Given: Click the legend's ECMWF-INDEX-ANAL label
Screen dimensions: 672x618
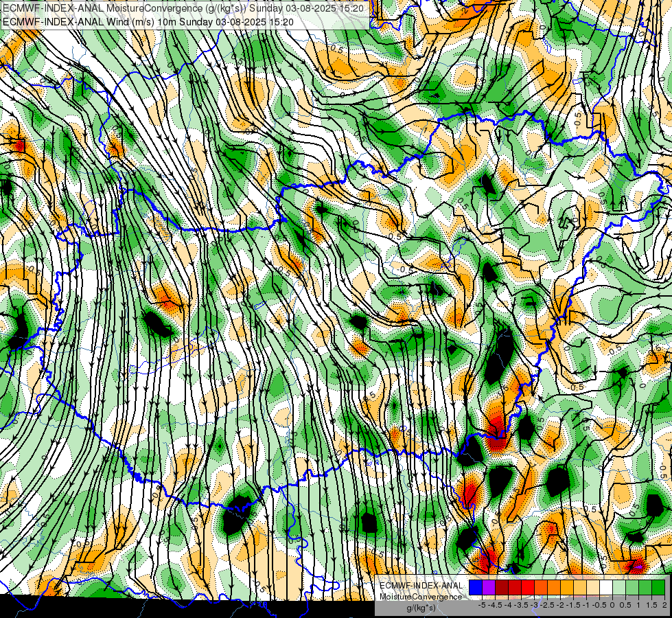Looking at the screenshot, I should pyautogui.click(x=421, y=586).
